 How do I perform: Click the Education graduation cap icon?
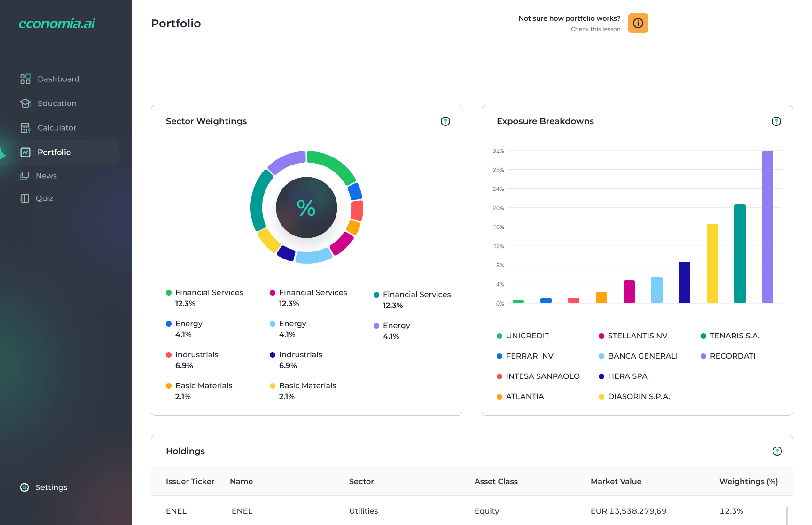click(x=25, y=103)
